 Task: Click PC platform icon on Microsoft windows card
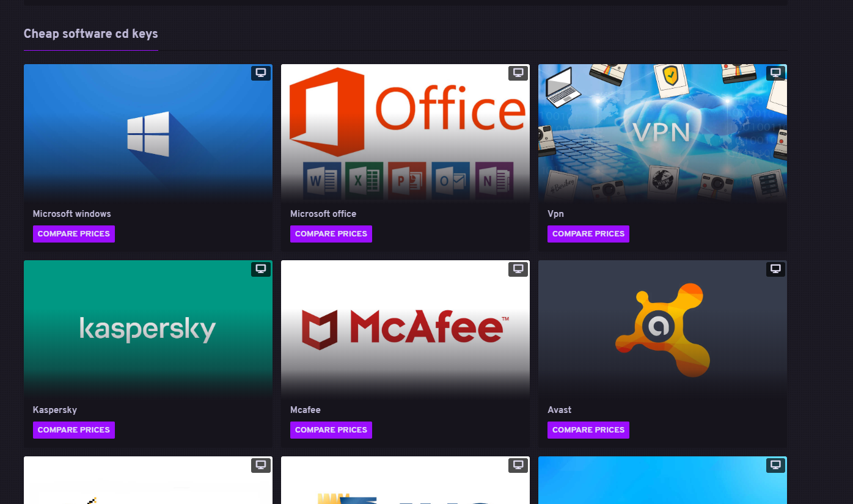(x=261, y=73)
